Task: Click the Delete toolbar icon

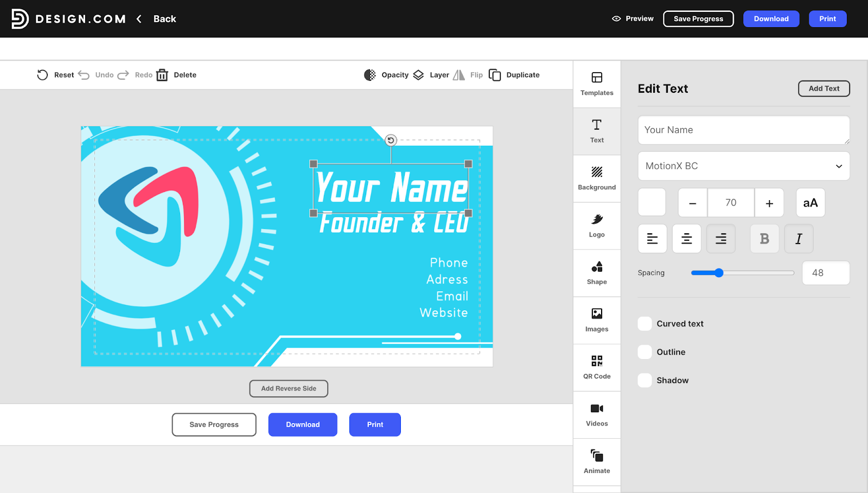Action: (x=162, y=75)
